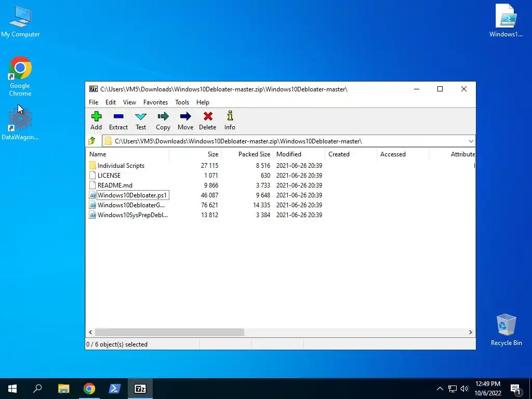Open the Edit menu
Screen dimensions: 532x399
(111, 102)
